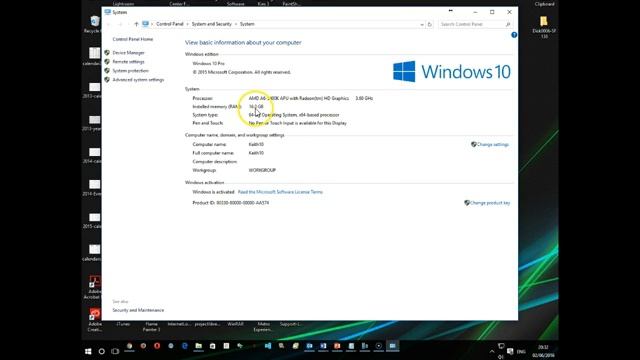Click shield icon beside Remote settings
Screen dimensions: 640x360
pos(107,62)
